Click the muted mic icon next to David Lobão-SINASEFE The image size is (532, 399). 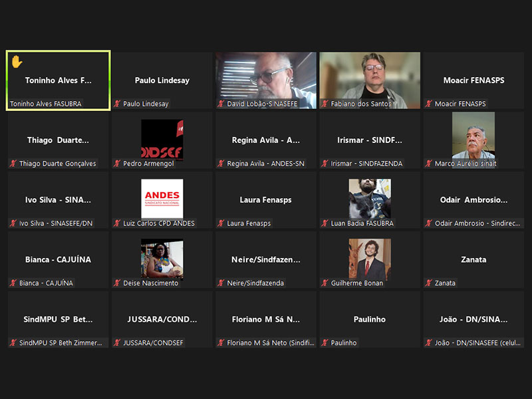[221, 104]
